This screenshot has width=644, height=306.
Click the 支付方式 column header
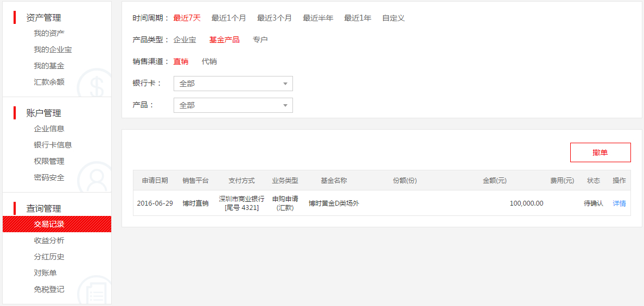pyautogui.click(x=241, y=180)
